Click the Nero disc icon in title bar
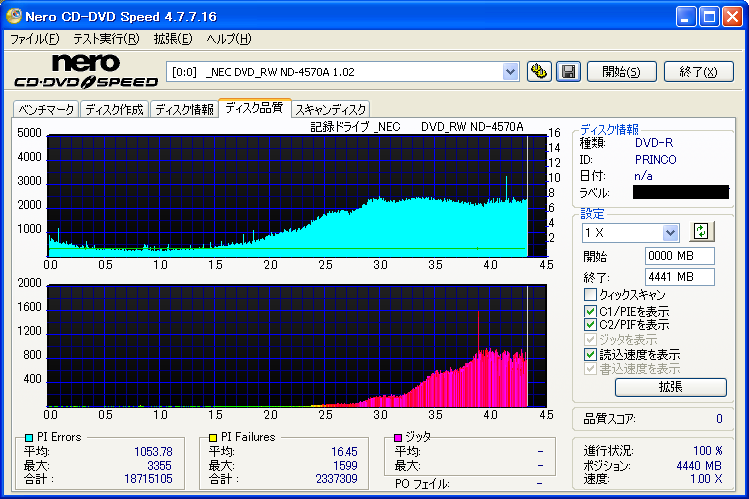 [13, 16]
